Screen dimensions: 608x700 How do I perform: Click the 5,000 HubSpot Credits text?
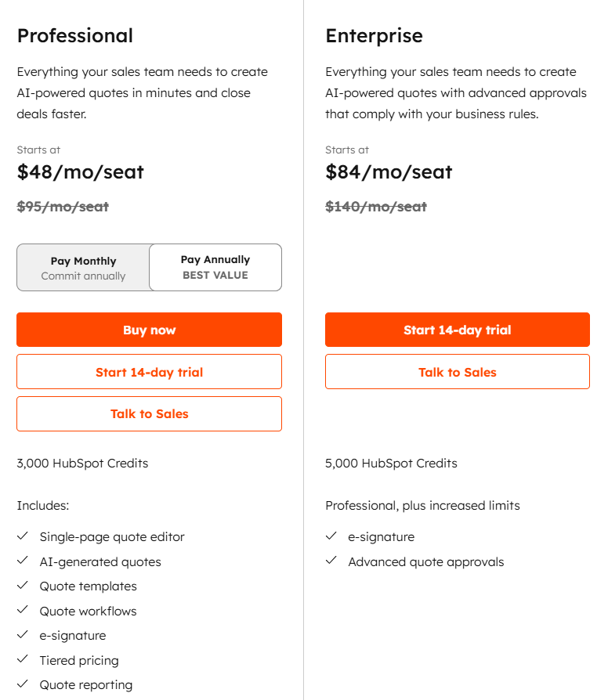tap(391, 464)
